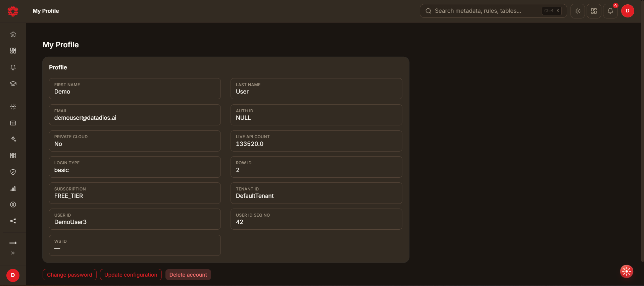Screen dimensions: 644x286
Task: Open the sparkle AI icon in sidebar
Action: click(13, 139)
